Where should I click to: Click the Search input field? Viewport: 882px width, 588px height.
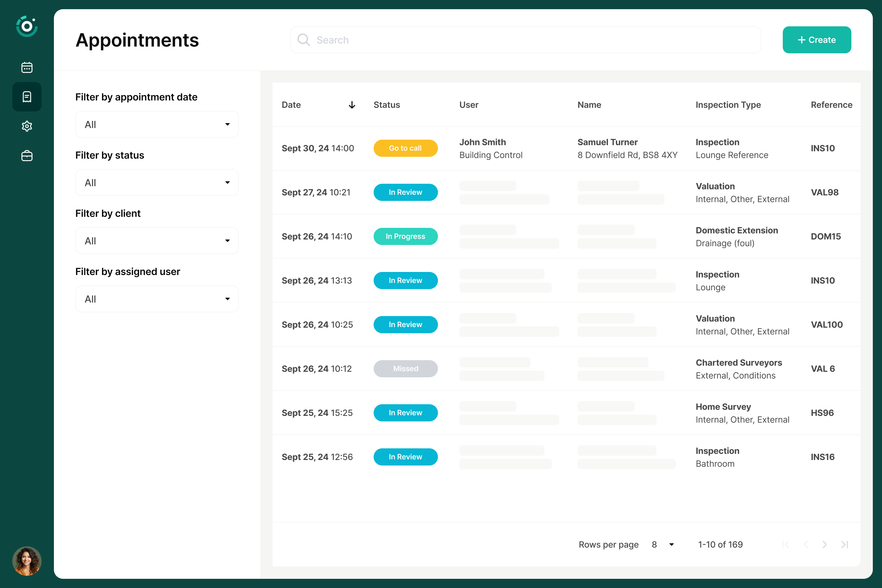click(525, 40)
